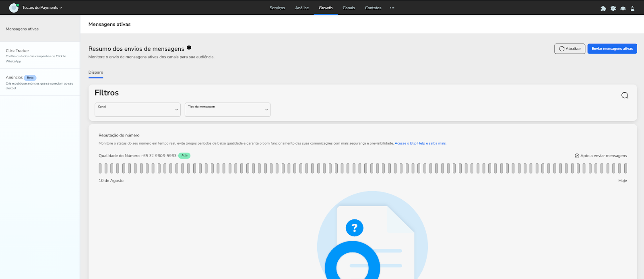
Task: Go to the Serviços menu
Action: [x=277, y=8]
